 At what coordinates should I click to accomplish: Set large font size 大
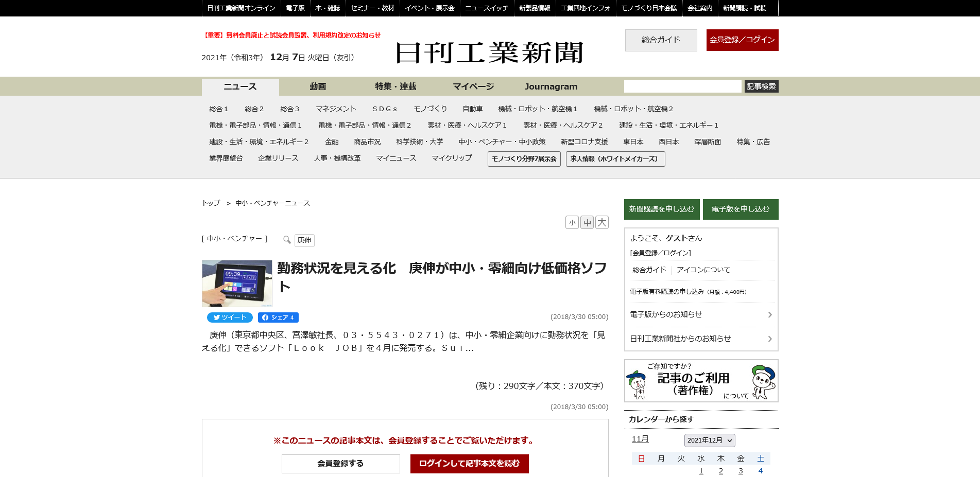pyautogui.click(x=602, y=222)
